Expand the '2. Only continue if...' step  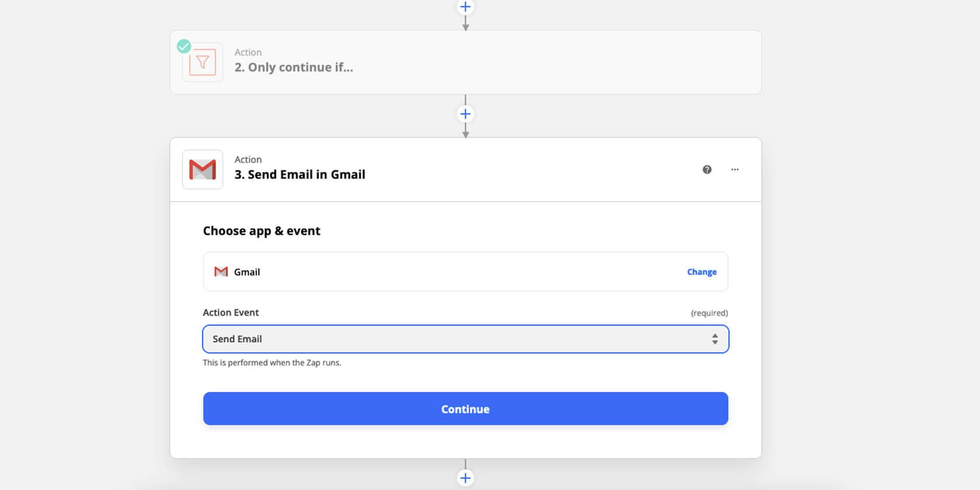293,68
